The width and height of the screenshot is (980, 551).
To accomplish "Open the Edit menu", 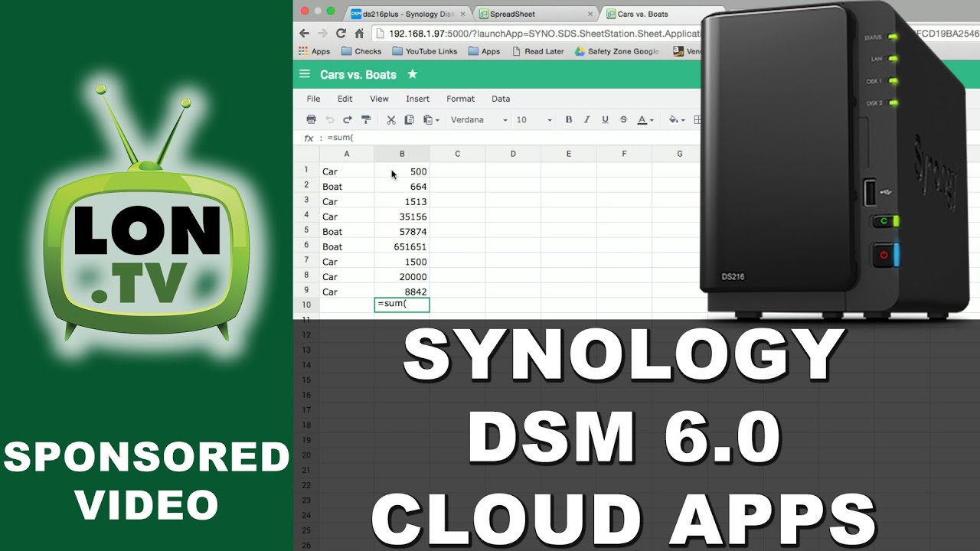I will point(345,99).
